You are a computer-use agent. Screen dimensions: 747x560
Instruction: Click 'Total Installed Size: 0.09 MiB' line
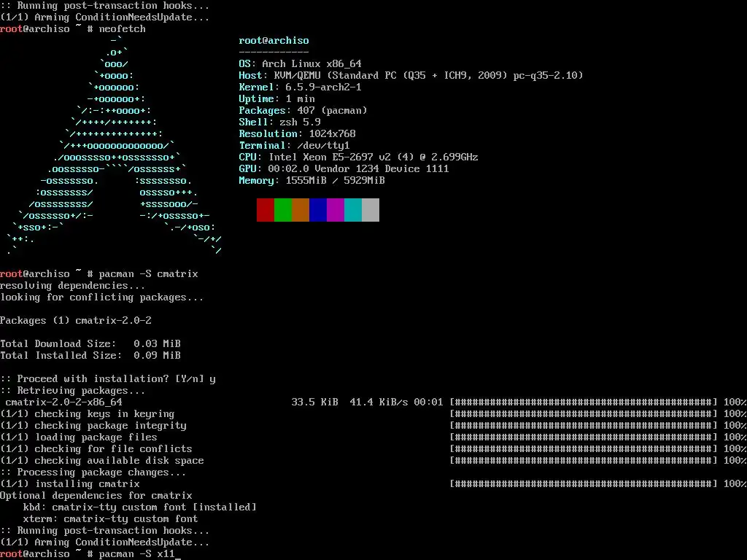(90, 355)
